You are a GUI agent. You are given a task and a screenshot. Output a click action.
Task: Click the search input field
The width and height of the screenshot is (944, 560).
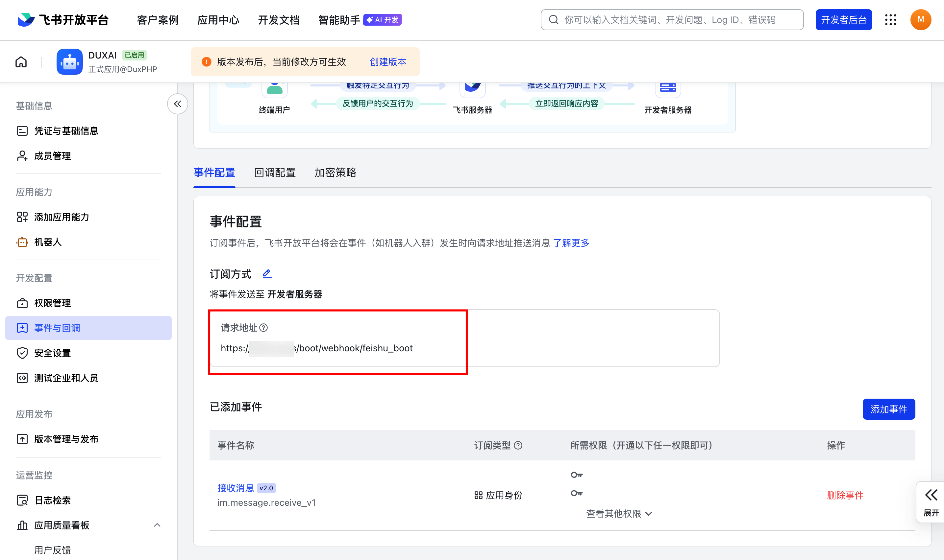tap(672, 20)
